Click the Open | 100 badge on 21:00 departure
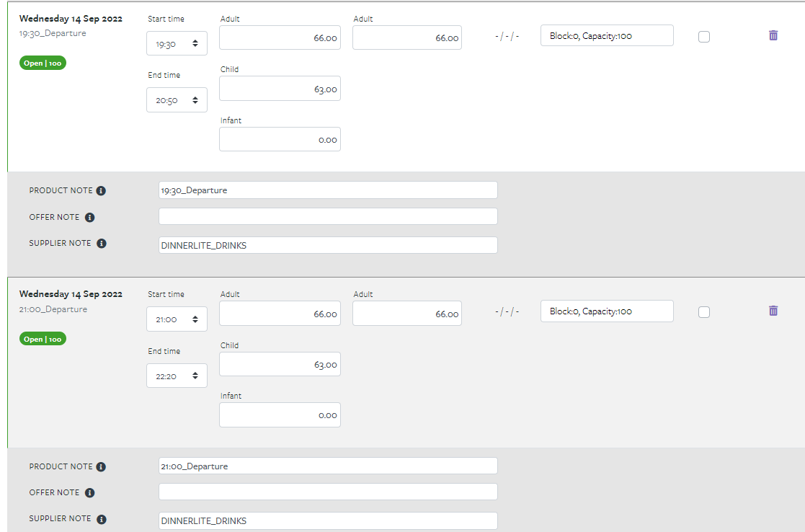 [42, 338]
